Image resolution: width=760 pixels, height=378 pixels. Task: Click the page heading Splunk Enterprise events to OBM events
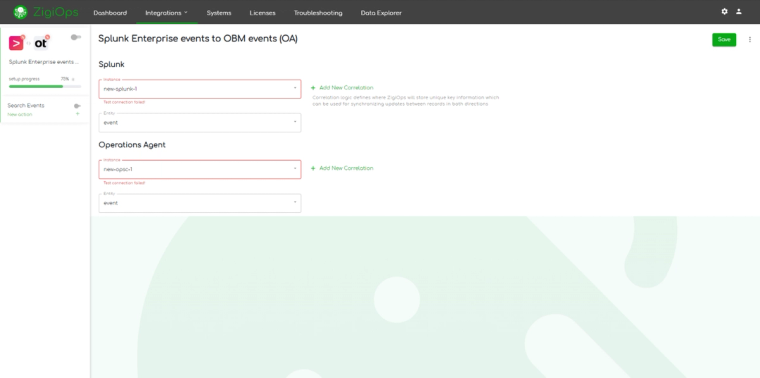pyautogui.click(x=198, y=39)
